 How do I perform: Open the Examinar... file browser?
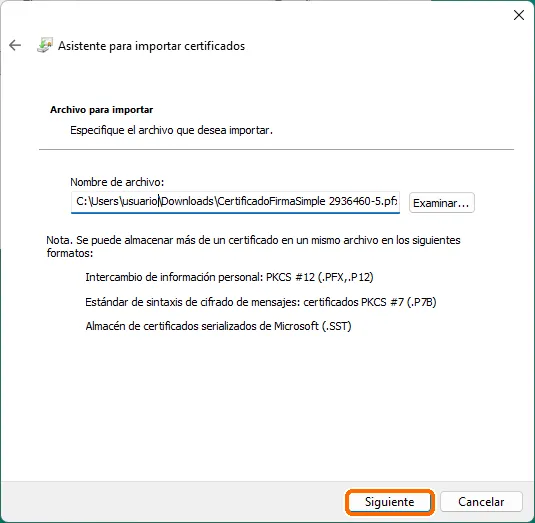tap(442, 203)
